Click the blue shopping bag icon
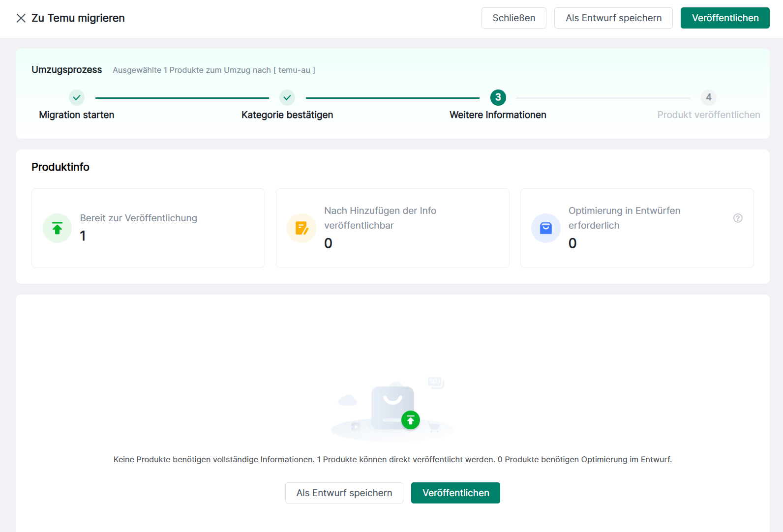Image resolution: width=783 pixels, height=532 pixels. pos(546,228)
